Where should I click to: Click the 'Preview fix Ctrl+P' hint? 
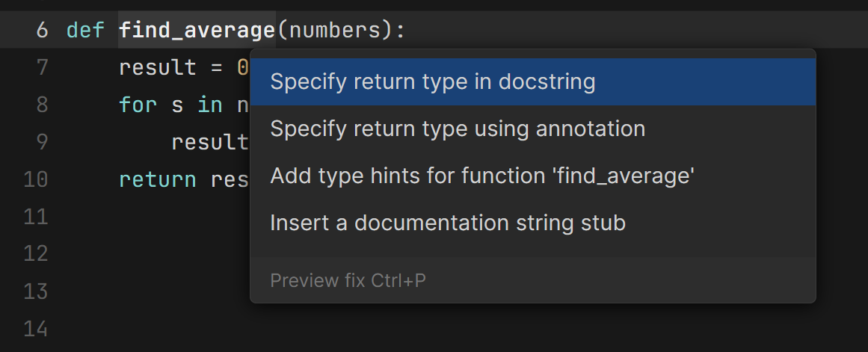(348, 281)
